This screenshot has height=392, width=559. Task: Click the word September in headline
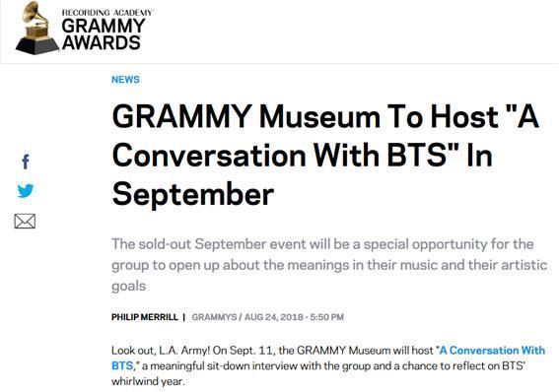tap(193, 194)
